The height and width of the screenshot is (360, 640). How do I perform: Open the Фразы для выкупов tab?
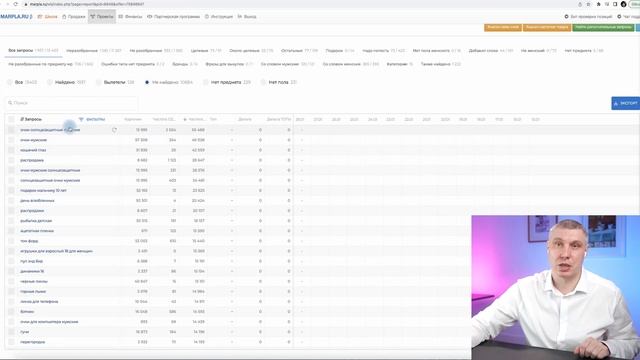pyautogui.click(x=229, y=64)
